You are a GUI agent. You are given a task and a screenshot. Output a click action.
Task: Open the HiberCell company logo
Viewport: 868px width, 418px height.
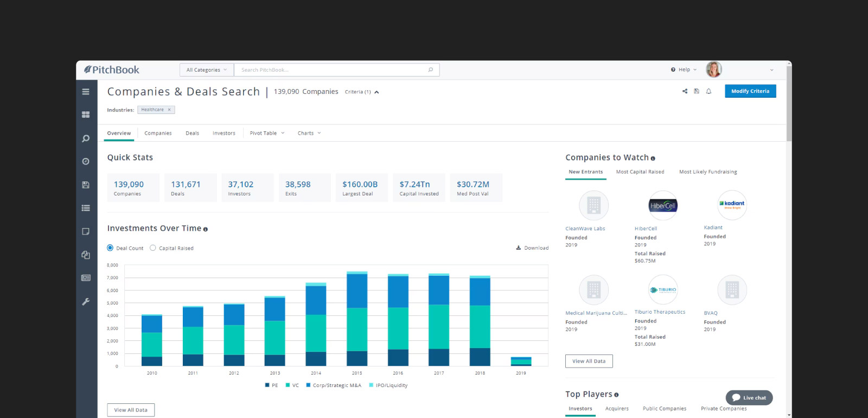point(663,205)
